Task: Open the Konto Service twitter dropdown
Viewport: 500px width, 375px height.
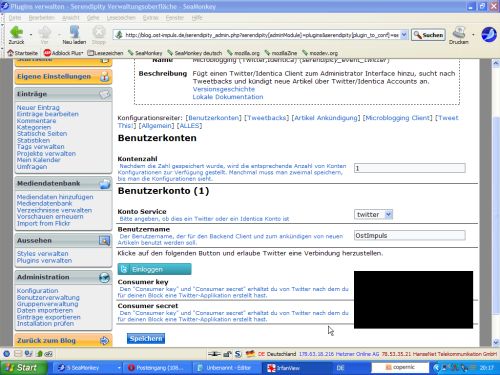Action: point(373,214)
